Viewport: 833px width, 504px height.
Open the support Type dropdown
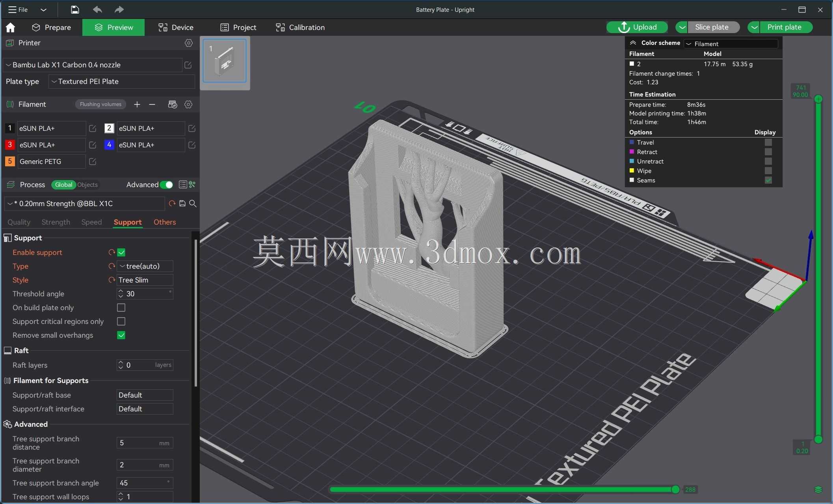click(145, 266)
